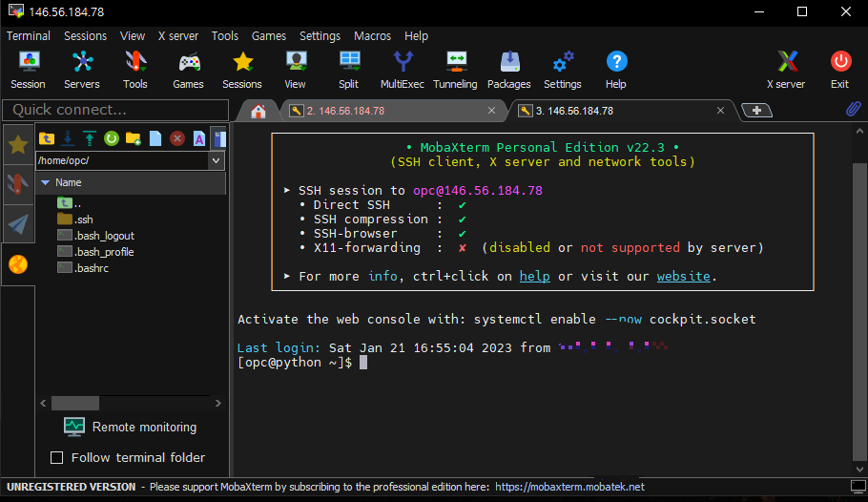Create a new file in SFTP browser
The height and width of the screenshot is (502, 868).
155,138
